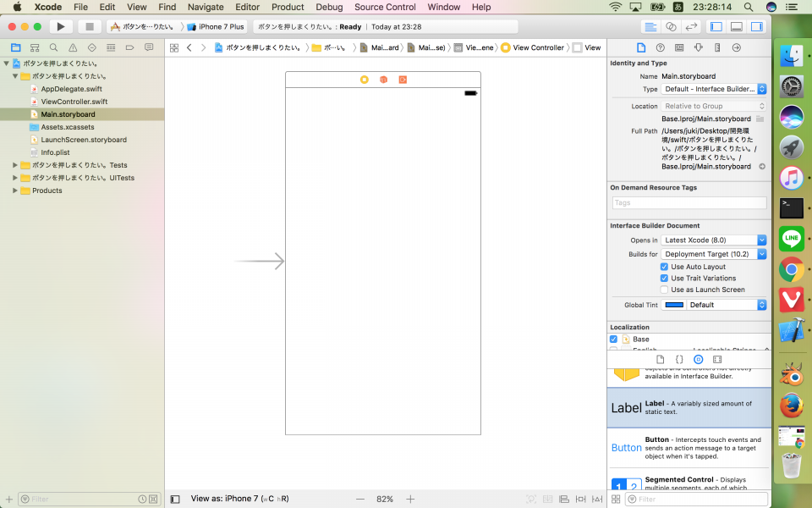Screen dimensions: 812x508
Task: Open the Product menu
Action: (x=288, y=7)
